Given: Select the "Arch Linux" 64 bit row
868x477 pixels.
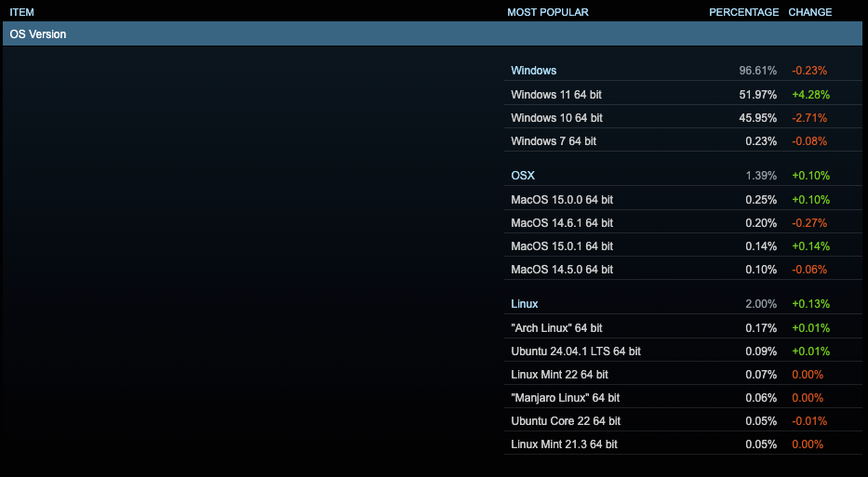Looking at the screenshot, I should tap(683, 328).
